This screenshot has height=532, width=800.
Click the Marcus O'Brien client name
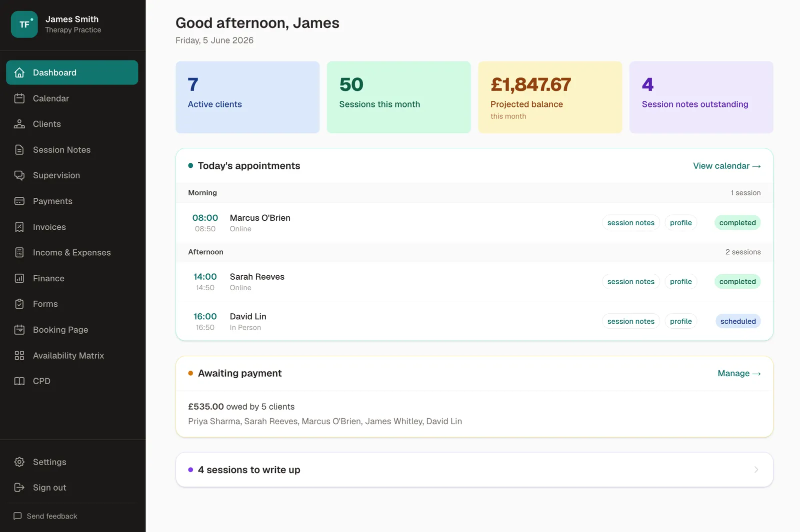pos(260,218)
